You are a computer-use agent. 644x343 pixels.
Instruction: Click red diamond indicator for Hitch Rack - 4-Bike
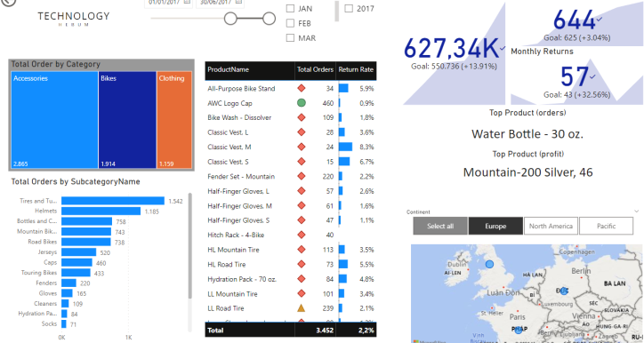point(301,235)
